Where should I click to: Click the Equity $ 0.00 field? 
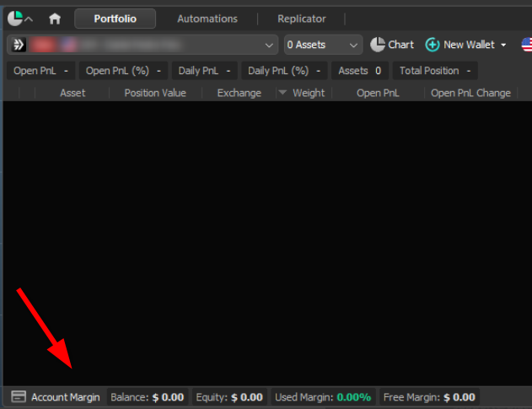(229, 397)
